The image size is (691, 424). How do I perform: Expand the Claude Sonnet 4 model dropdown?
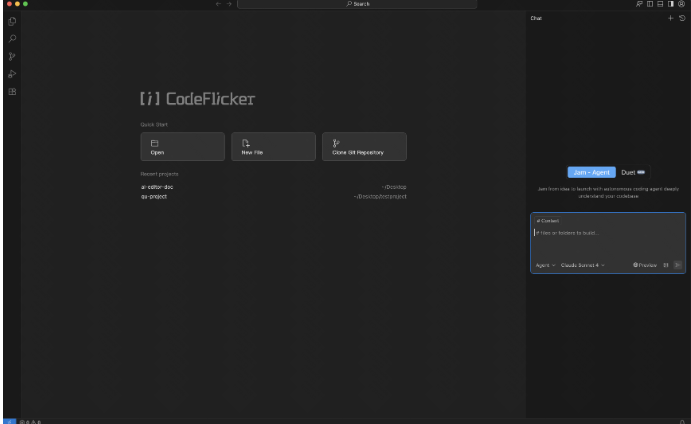click(583, 265)
